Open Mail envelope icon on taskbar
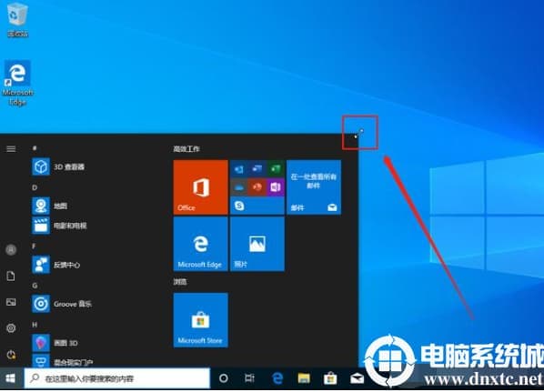The image size is (544, 392). click(x=357, y=378)
